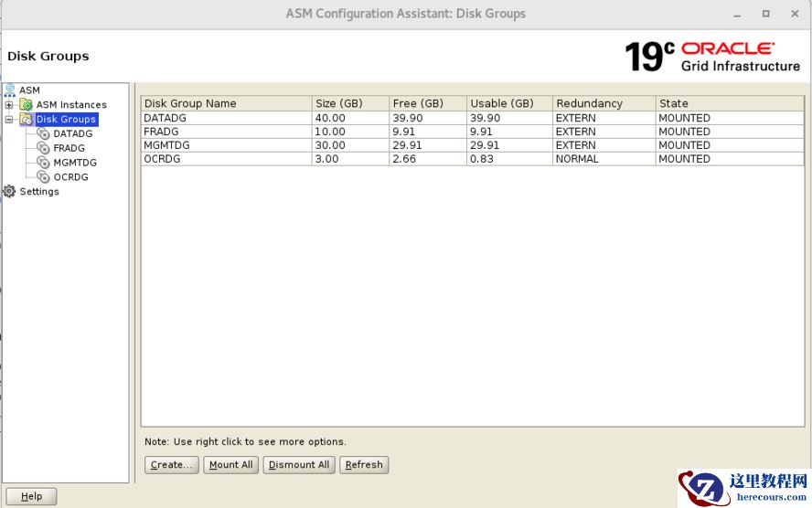Sort by Size (GB) column header
812x508 pixels.
coord(350,103)
